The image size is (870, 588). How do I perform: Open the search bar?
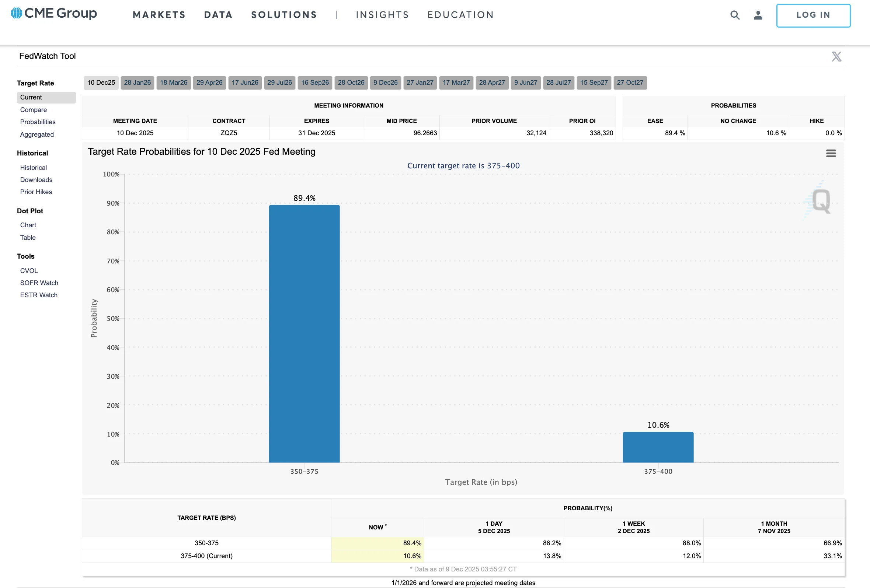(734, 15)
